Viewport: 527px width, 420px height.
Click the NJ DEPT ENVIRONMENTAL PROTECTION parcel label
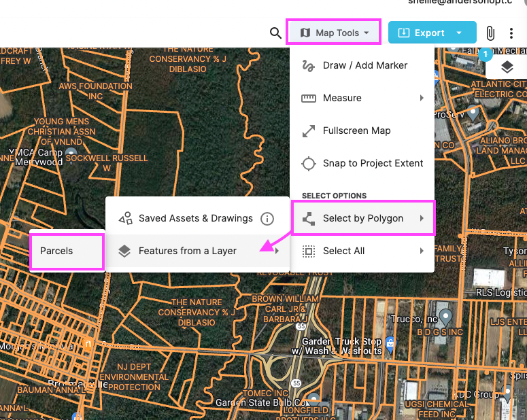click(x=134, y=377)
